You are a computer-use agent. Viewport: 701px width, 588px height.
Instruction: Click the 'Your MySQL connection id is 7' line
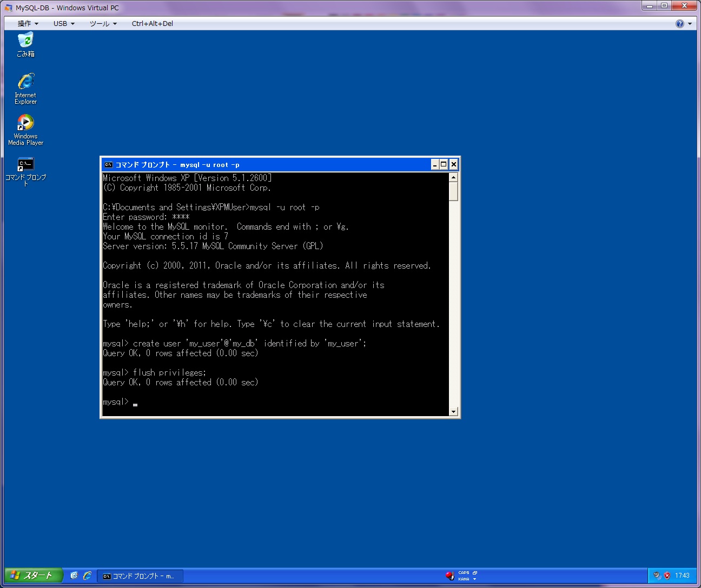click(x=166, y=236)
